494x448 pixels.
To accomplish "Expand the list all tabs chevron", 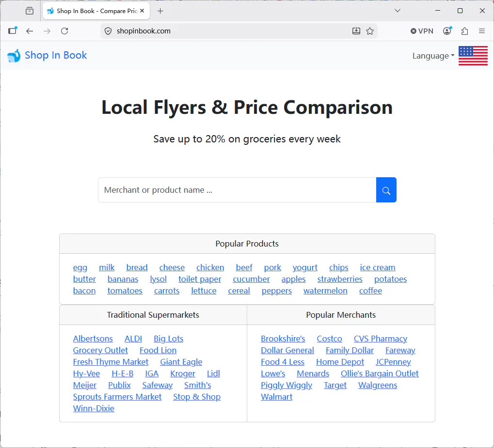I will (398, 11).
